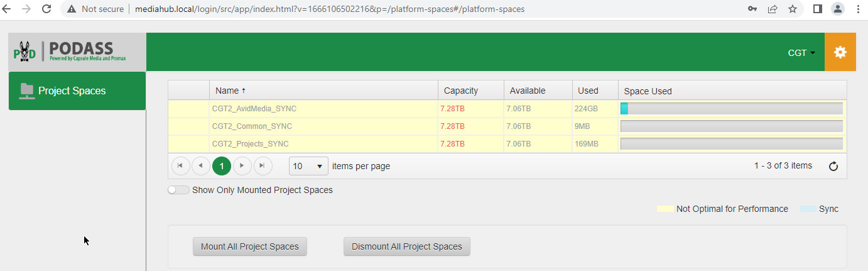Go to the first page of results
This screenshot has height=271, width=868.
point(180,166)
